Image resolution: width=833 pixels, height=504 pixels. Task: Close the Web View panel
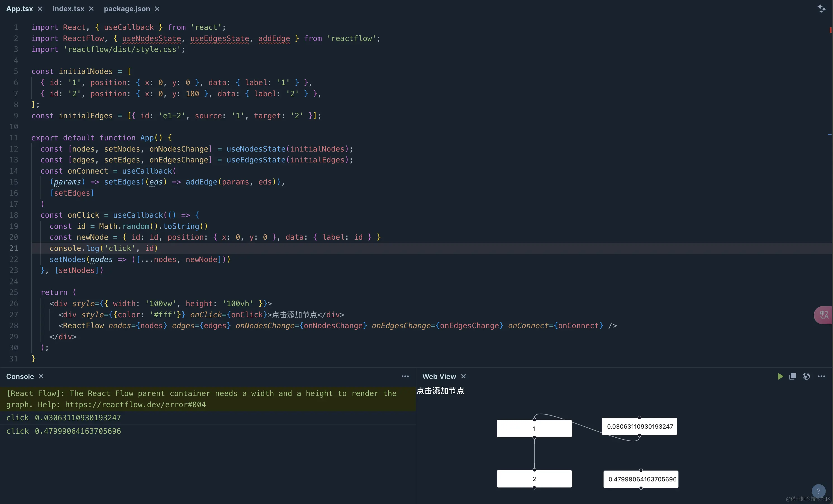click(x=463, y=376)
